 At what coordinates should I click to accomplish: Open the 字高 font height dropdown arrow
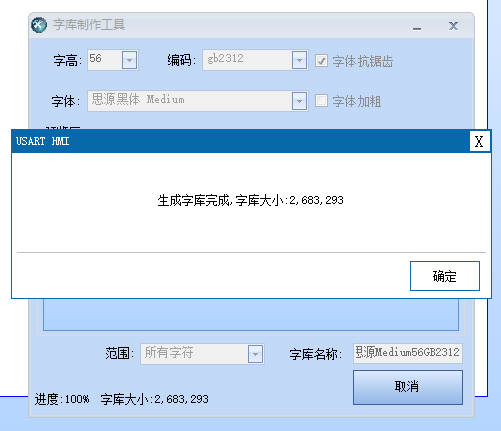[x=130, y=60]
